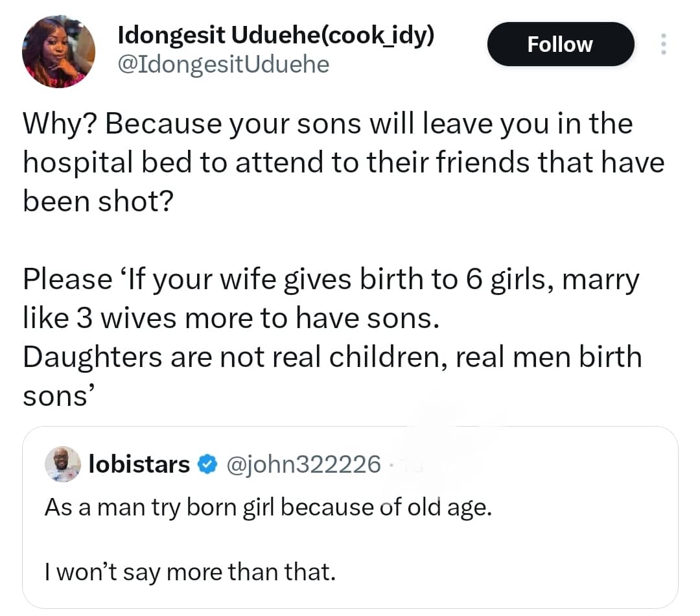Open the small circular avatar beside lobistars name
The height and width of the screenshot is (616, 700).
point(62,464)
